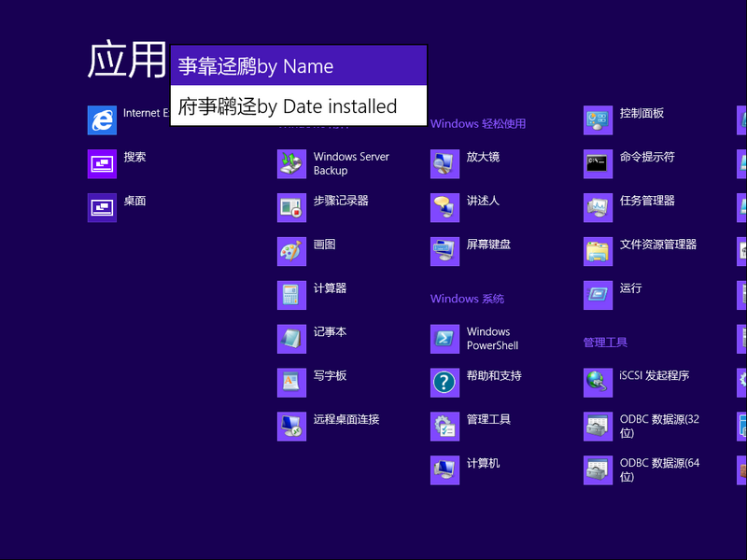
Task: Choose sort by Date installed option
Action: pos(299,105)
